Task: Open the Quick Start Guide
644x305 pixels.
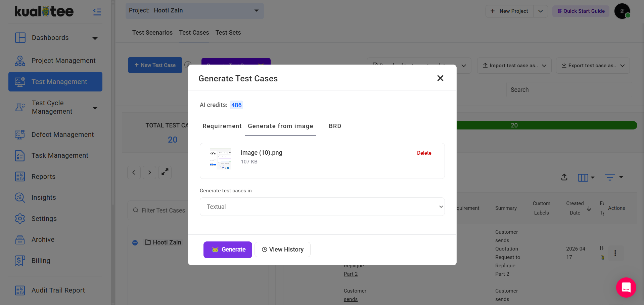Action: (x=581, y=11)
